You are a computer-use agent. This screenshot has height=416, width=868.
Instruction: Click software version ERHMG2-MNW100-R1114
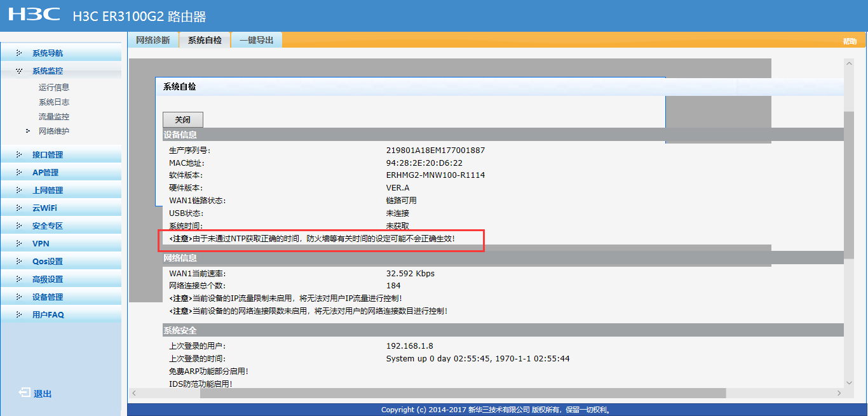point(436,175)
